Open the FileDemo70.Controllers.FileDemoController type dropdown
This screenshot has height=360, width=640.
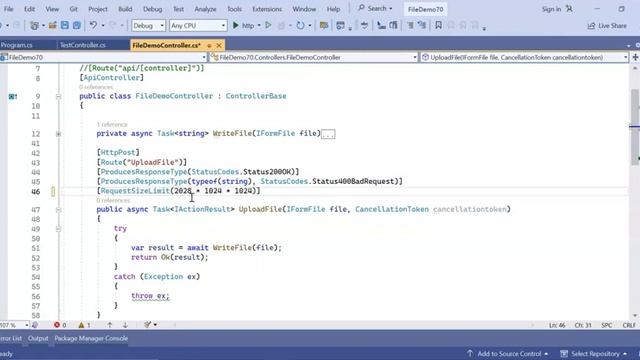(313, 58)
